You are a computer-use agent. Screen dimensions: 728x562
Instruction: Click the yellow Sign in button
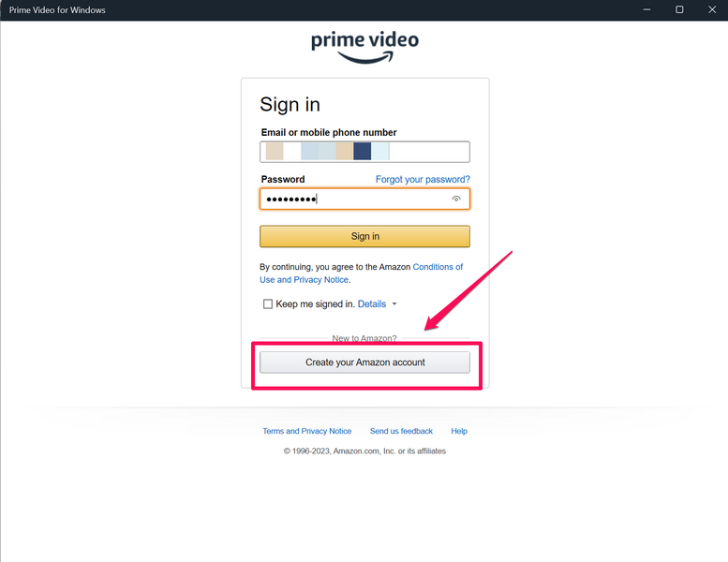click(364, 236)
